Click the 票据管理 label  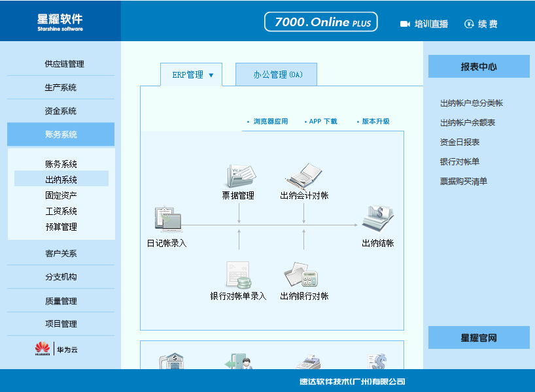[x=238, y=195]
